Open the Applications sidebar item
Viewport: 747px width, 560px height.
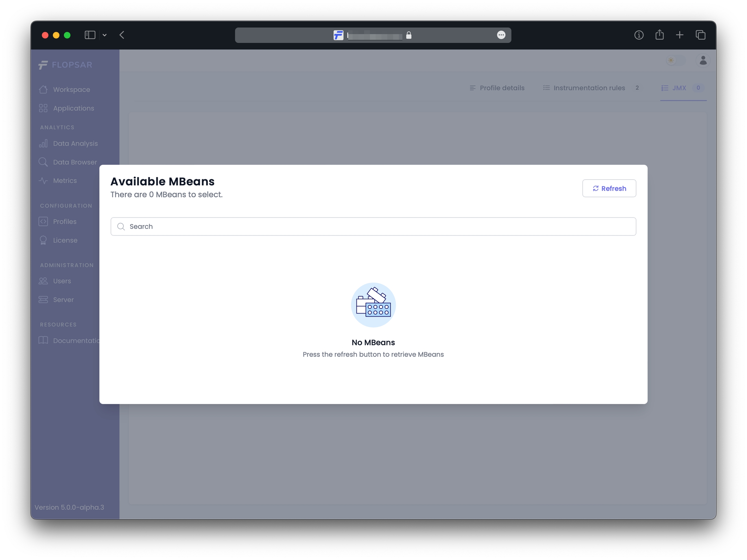[73, 108]
